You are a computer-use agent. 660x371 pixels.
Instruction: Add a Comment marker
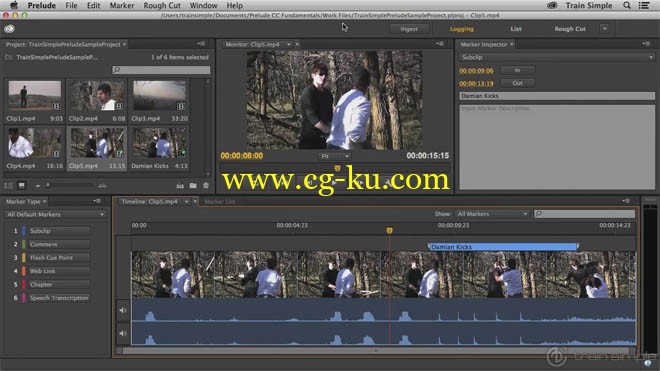pos(59,244)
